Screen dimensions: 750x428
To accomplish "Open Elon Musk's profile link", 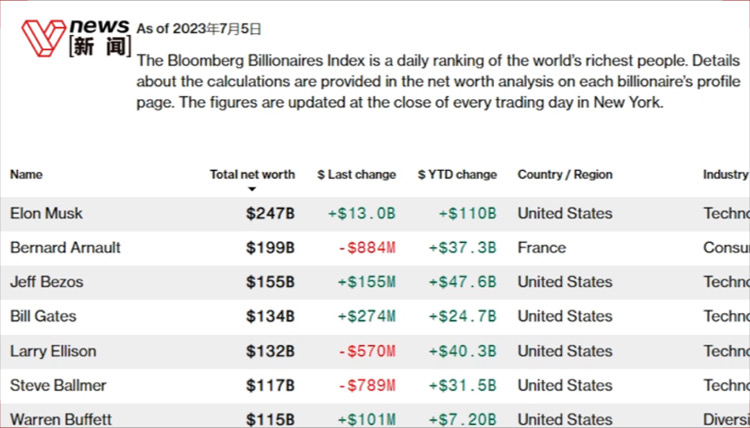I will pos(47,213).
